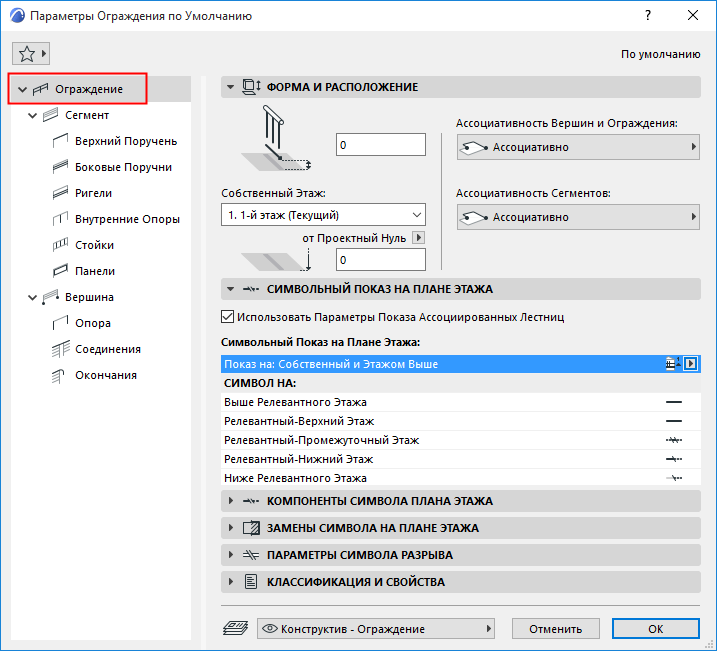The height and width of the screenshot is (651, 717).
Task: Click the railing offset input field
Action: pyautogui.click(x=381, y=145)
